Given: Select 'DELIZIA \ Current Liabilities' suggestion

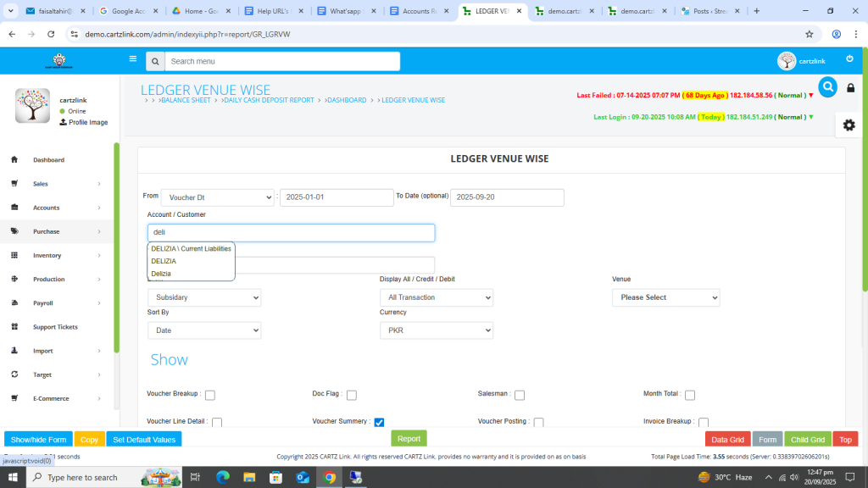Looking at the screenshot, I should click(x=191, y=249).
